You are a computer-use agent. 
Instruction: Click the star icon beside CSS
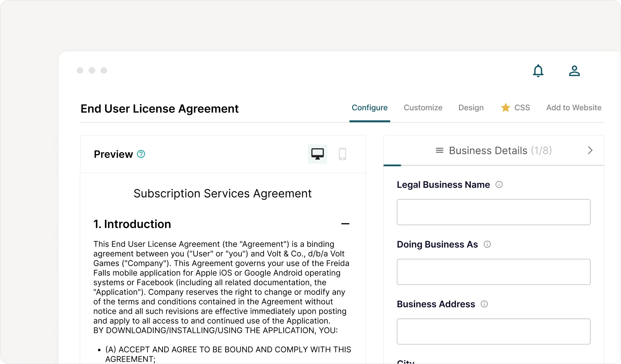coord(505,108)
